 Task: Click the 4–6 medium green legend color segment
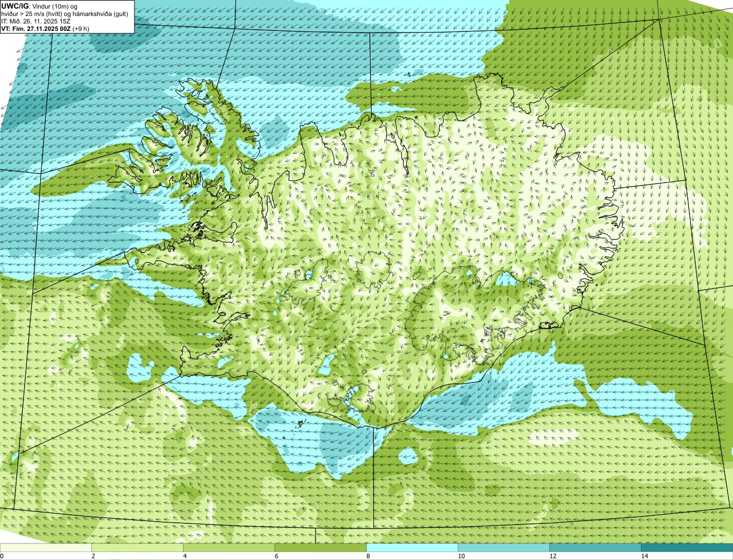tap(229, 547)
